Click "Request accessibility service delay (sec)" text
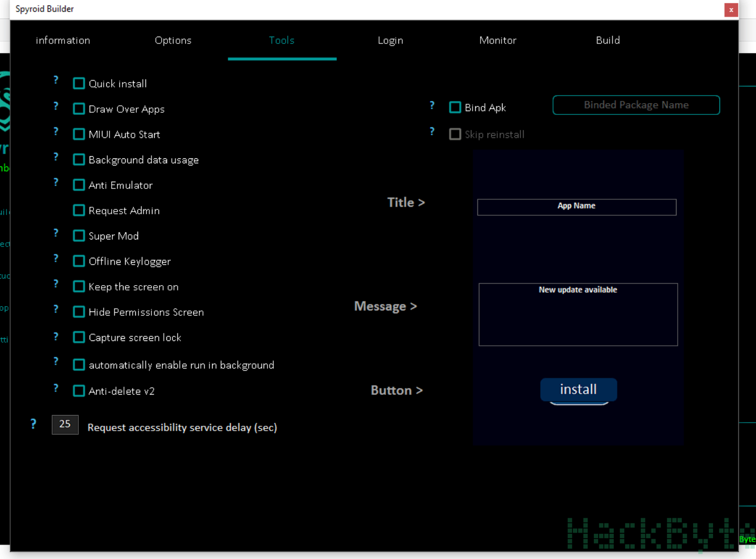 (182, 427)
